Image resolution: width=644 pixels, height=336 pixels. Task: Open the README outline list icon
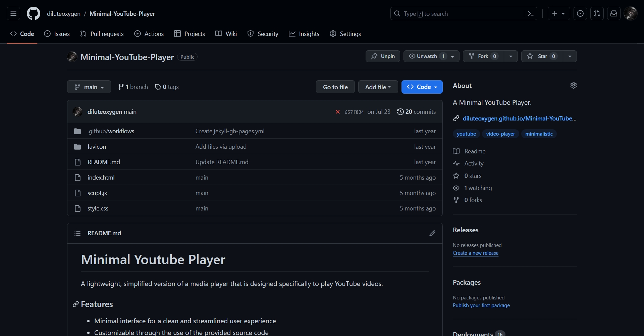tap(77, 233)
